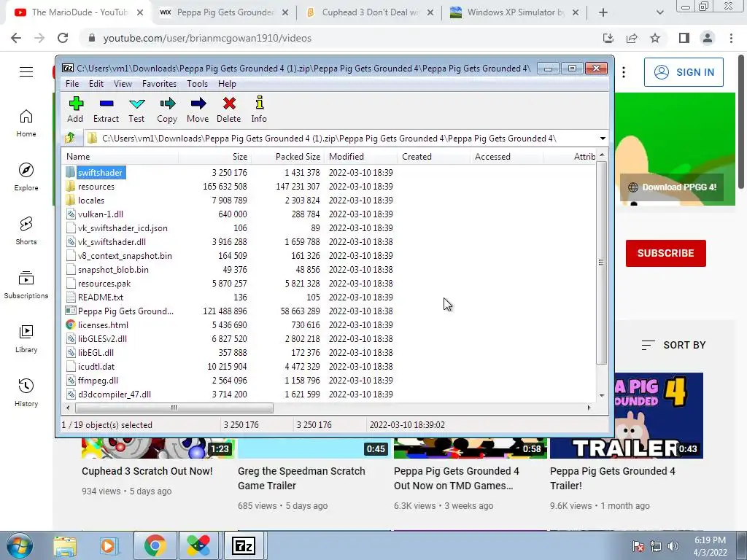Open the Cuphead 3 Scratch Out Now! video
Screen dimensions: 747x560
click(147, 471)
